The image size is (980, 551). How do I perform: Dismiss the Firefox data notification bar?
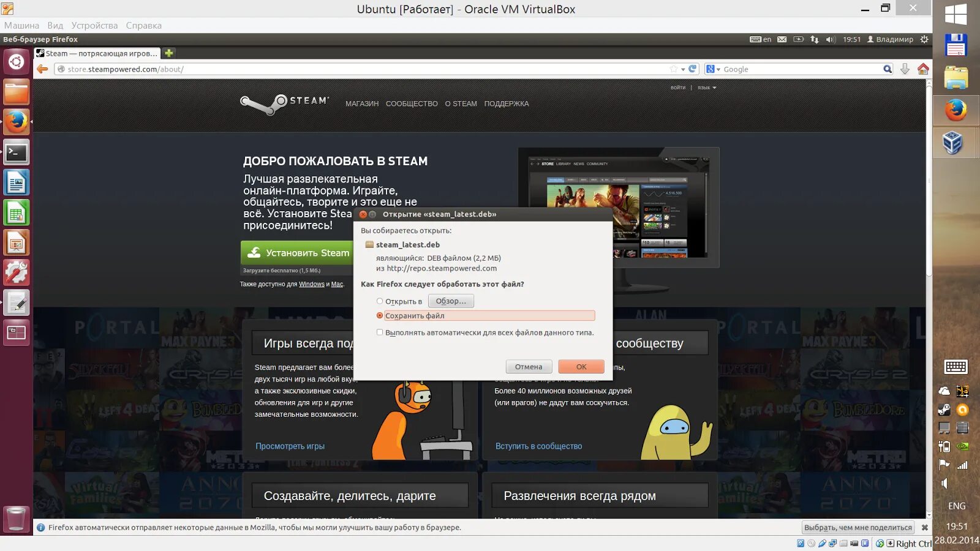pos(925,528)
